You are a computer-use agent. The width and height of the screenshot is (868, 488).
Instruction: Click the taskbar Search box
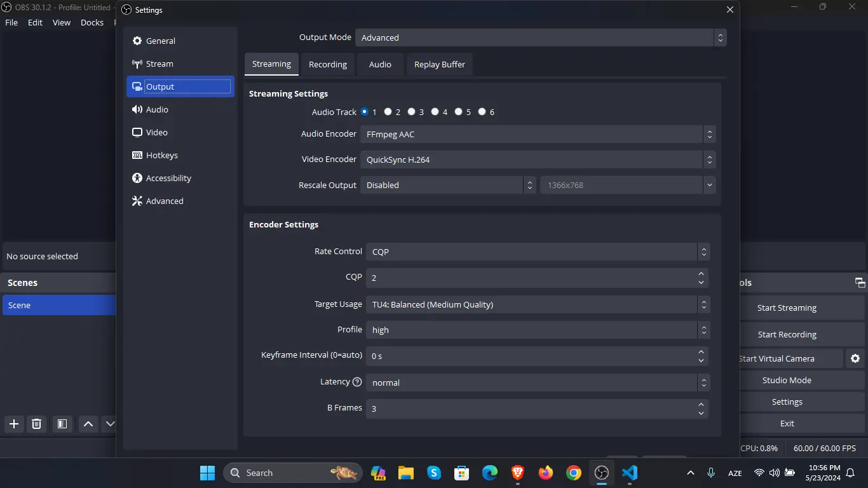point(293,473)
